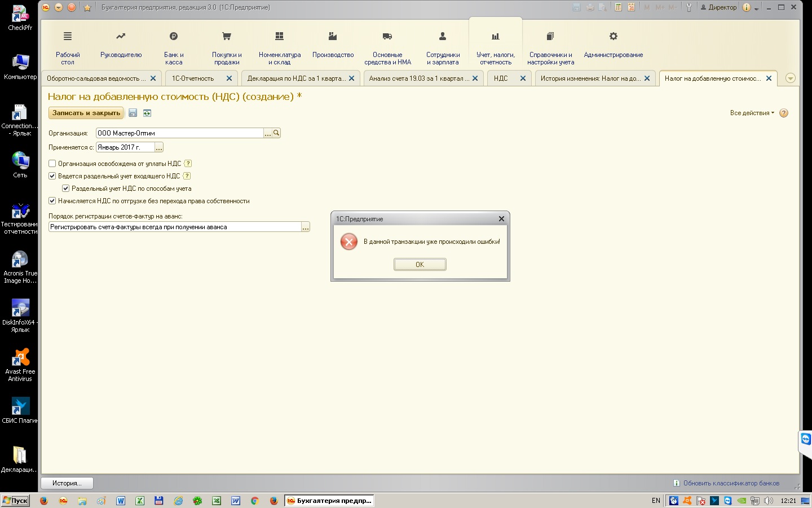This screenshot has height=508, width=812.
Task: Click the help question mark icon near Все действия
Action: click(784, 113)
